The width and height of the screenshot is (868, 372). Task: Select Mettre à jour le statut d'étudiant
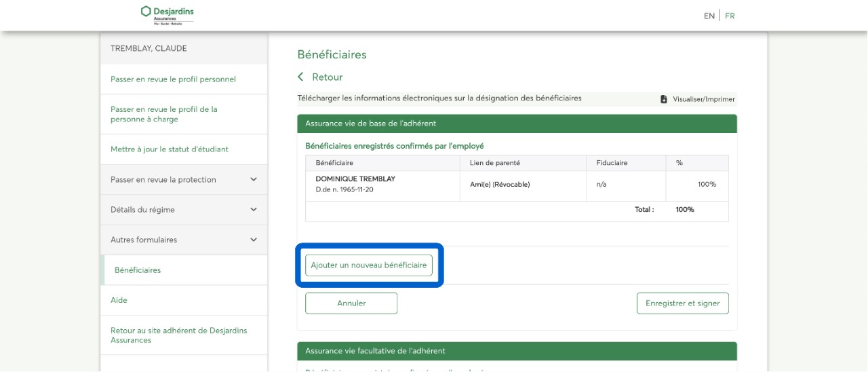[x=169, y=149]
